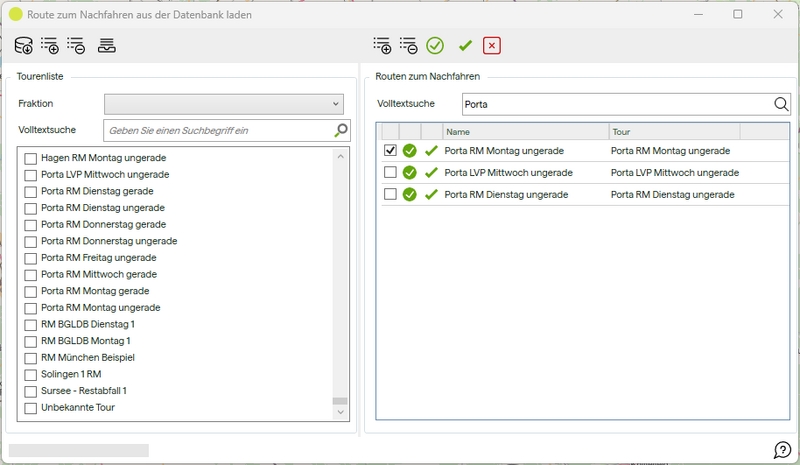Screen dimensions: 800x465
Task: Click green circle status of Porta RM Montag ungerade
Action: [x=410, y=151]
